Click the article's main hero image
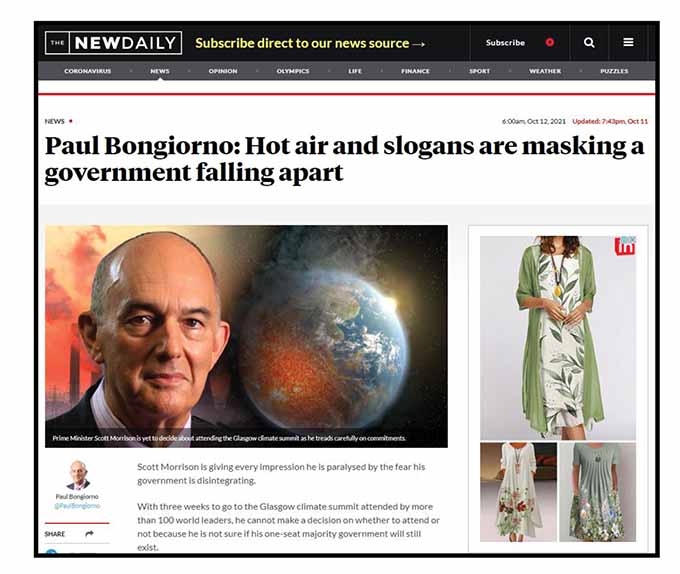 [246, 336]
